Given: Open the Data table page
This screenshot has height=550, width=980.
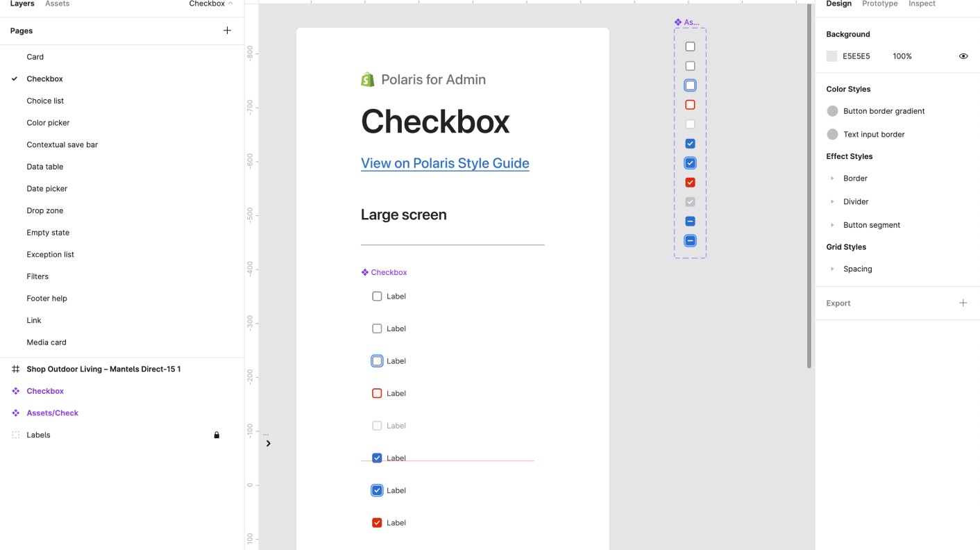Looking at the screenshot, I should coord(45,167).
